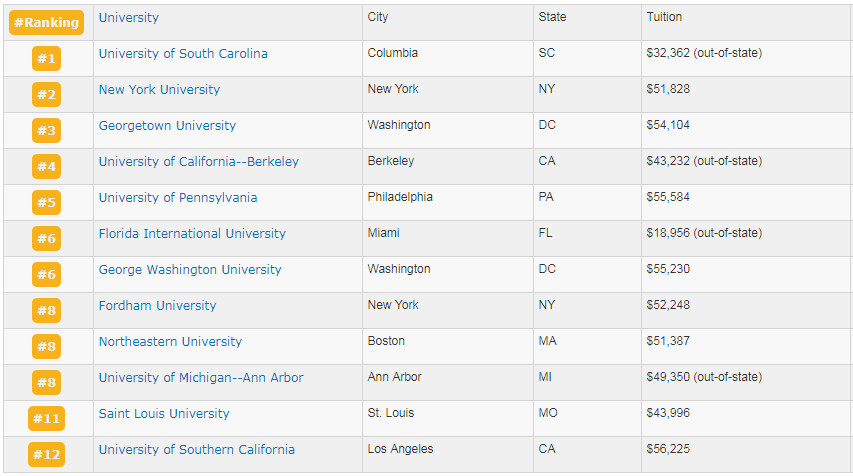853x476 pixels.
Task: Click the #5 ranking badge
Action: 47,203
